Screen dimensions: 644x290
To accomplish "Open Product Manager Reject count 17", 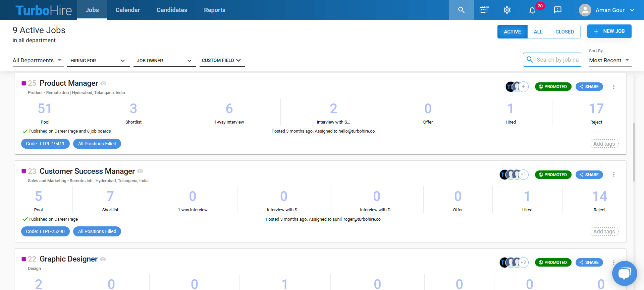I will pos(596,108).
